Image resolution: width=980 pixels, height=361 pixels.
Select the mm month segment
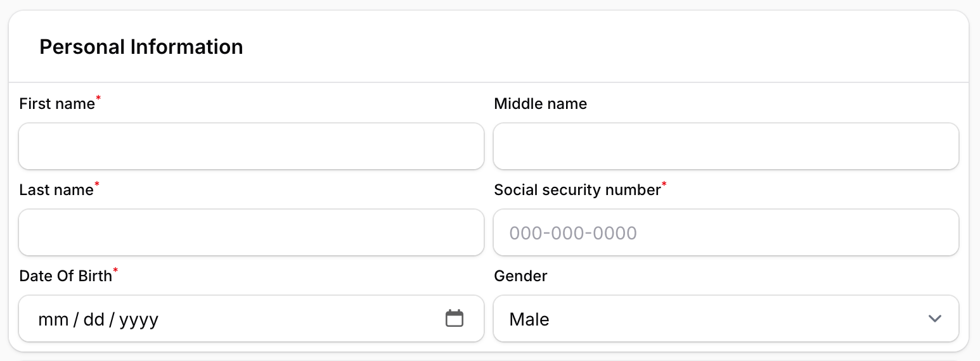pos(53,319)
